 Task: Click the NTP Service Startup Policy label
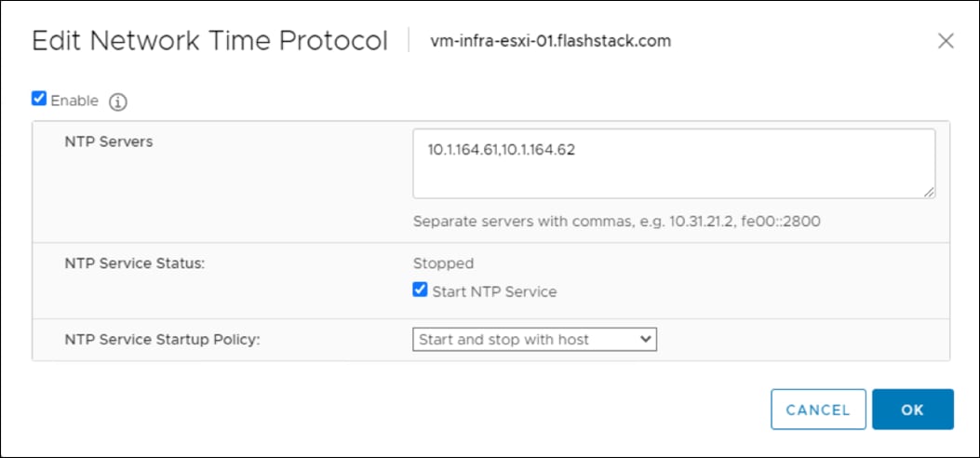162,340
